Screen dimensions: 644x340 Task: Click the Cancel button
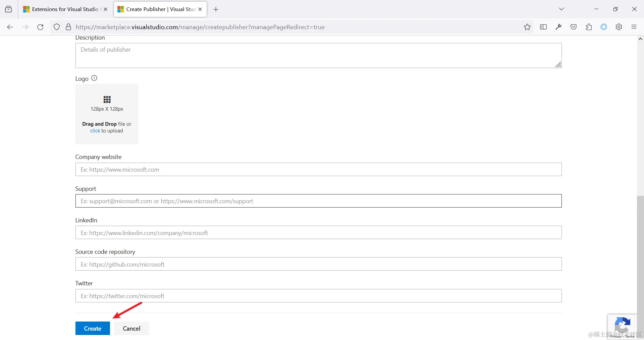tap(131, 329)
